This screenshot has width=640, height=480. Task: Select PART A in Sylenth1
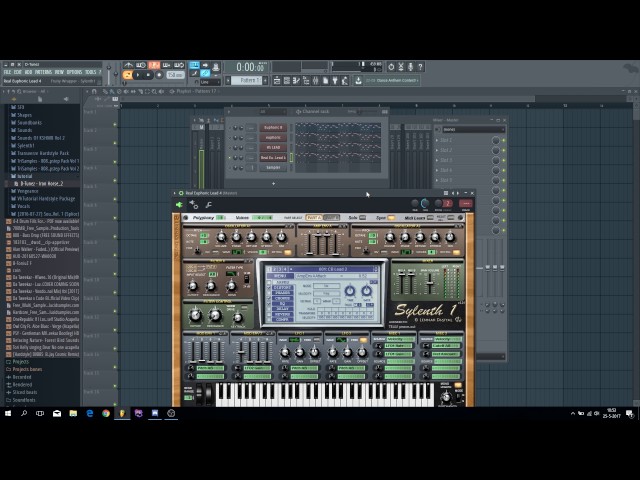coord(314,218)
